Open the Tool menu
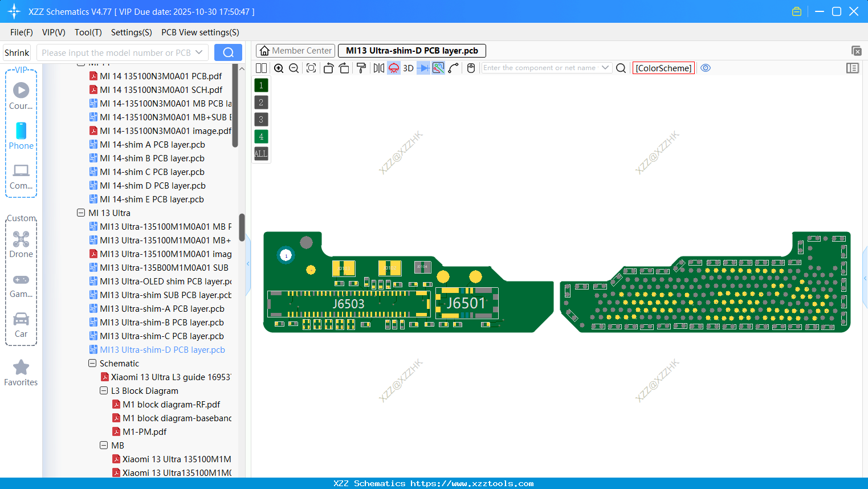Image resolution: width=868 pixels, height=489 pixels. 88,32
